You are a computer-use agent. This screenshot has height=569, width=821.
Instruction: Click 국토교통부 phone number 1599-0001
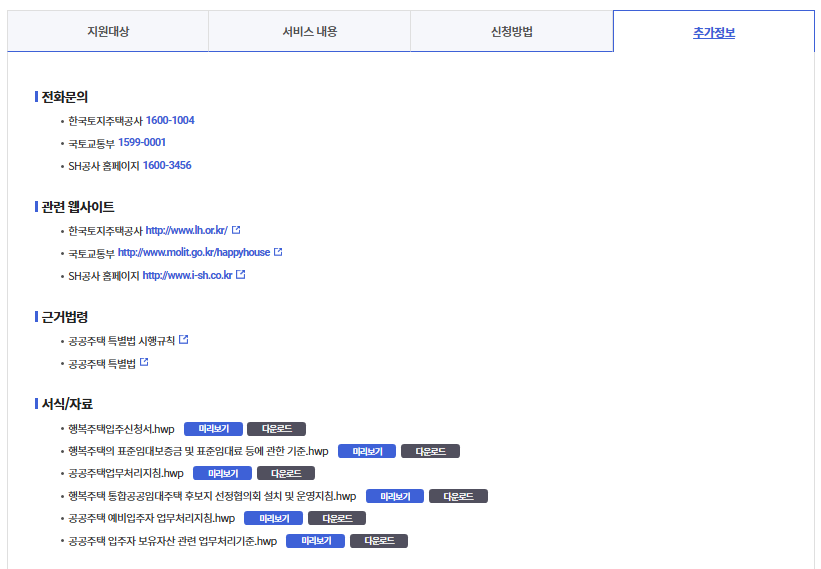click(x=142, y=142)
